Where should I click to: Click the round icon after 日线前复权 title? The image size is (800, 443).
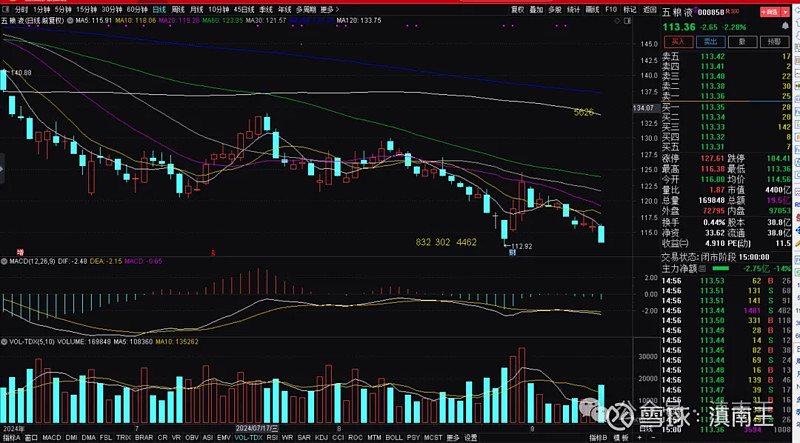point(70,21)
